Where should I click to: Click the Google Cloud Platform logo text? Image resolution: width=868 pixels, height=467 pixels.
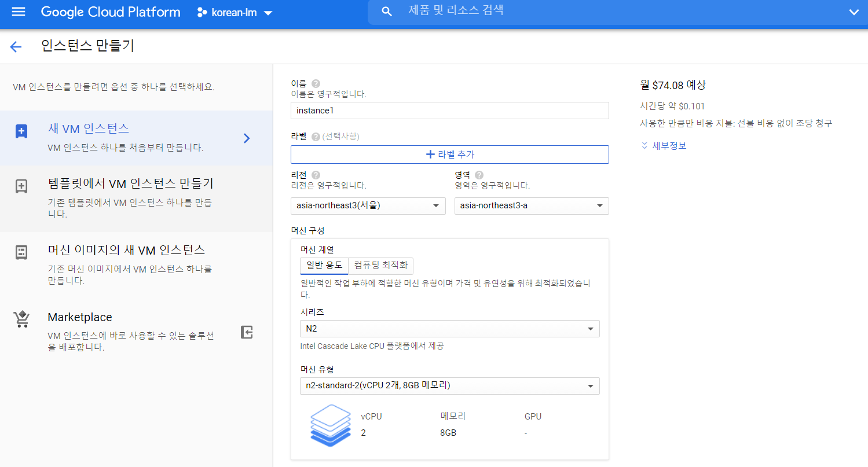[x=111, y=12]
